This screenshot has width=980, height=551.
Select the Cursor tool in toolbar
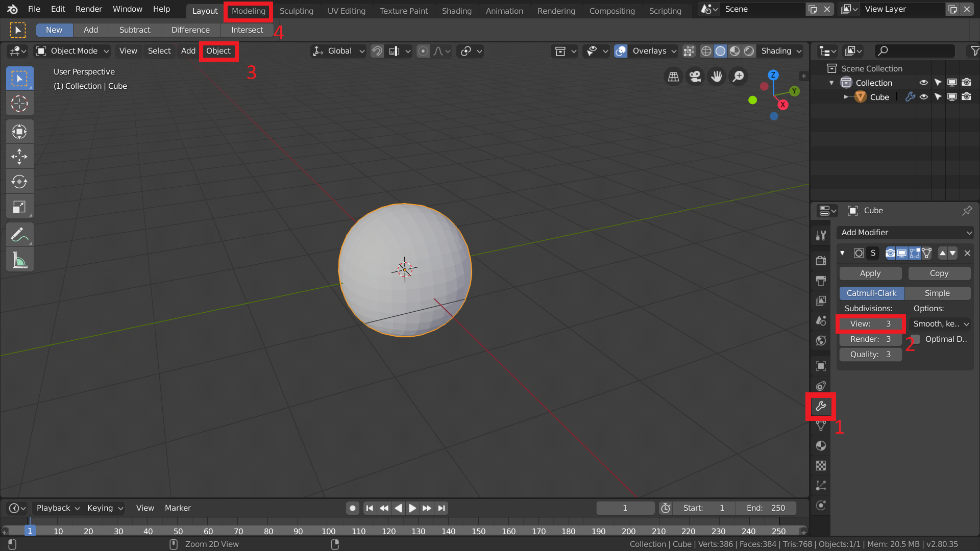click(19, 104)
